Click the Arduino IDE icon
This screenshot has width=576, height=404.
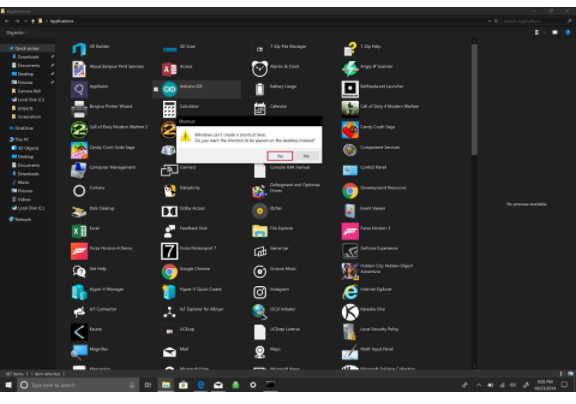pyautogui.click(x=169, y=89)
